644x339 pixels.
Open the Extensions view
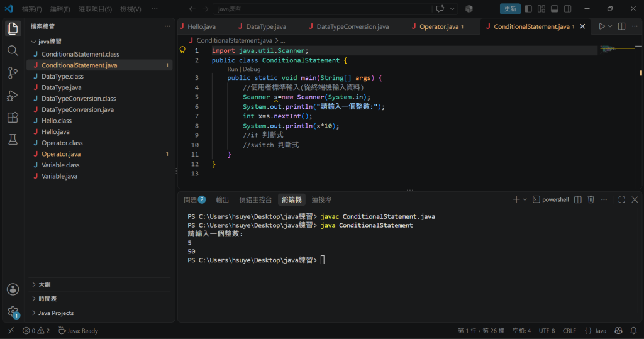pyautogui.click(x=13, y=118)
